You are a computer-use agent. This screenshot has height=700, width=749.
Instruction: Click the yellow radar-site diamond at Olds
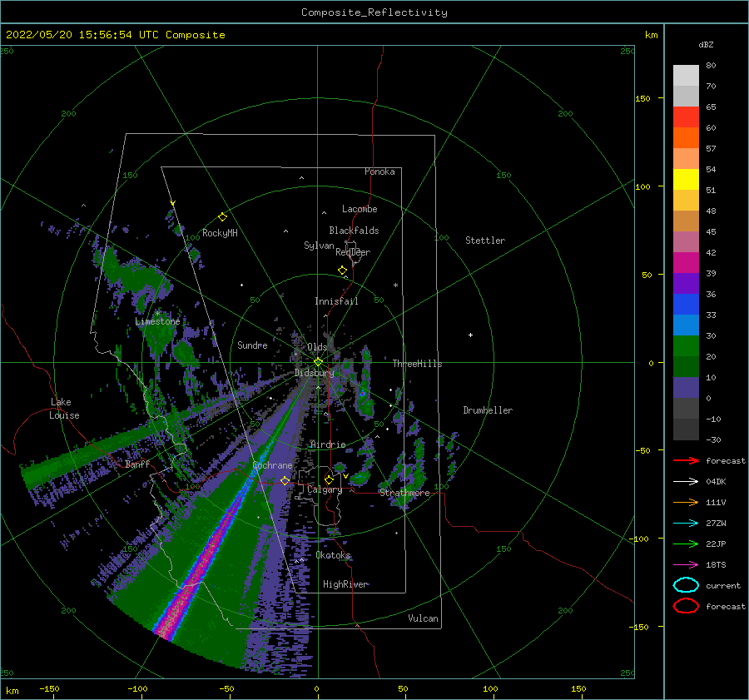[318, 362]
